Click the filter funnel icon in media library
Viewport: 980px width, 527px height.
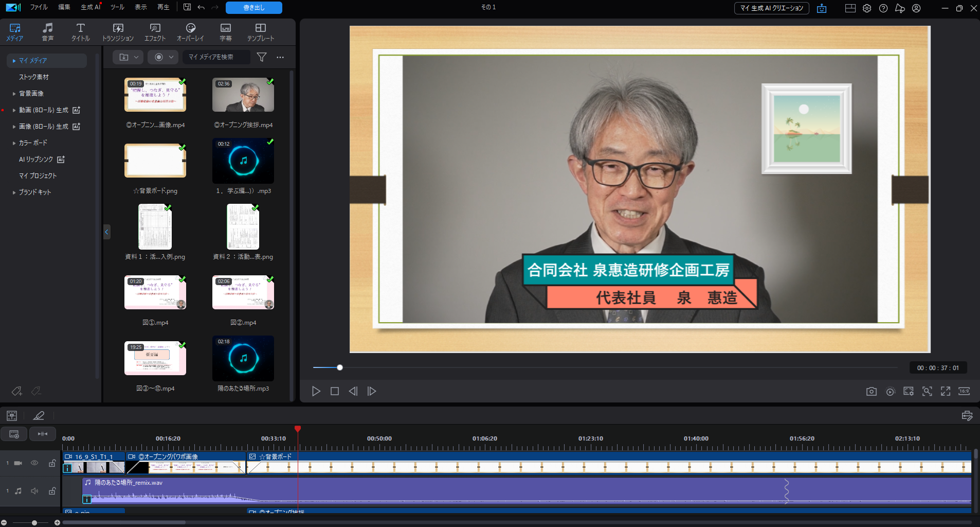(262, 57)
